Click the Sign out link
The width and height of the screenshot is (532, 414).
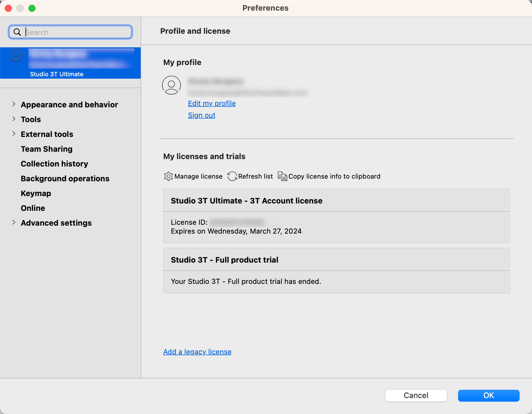point(202,115)
